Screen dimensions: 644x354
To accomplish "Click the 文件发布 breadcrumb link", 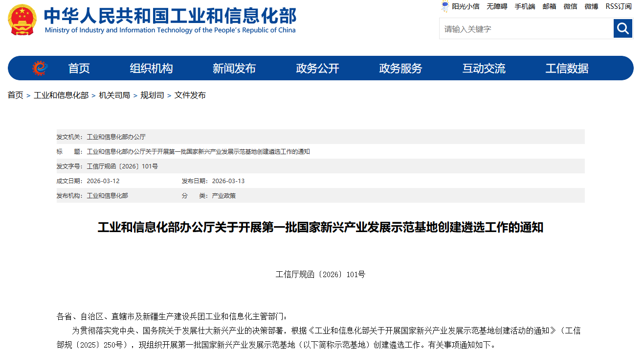I will point(190,95).
